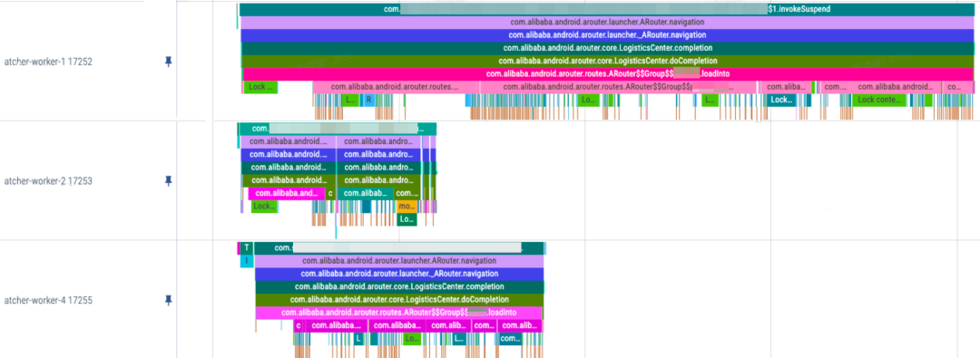Select worker-4 launcher._ARouter.navigation blue slice
The width and height of the screenshot is (980, 358).
pos(398,274)
